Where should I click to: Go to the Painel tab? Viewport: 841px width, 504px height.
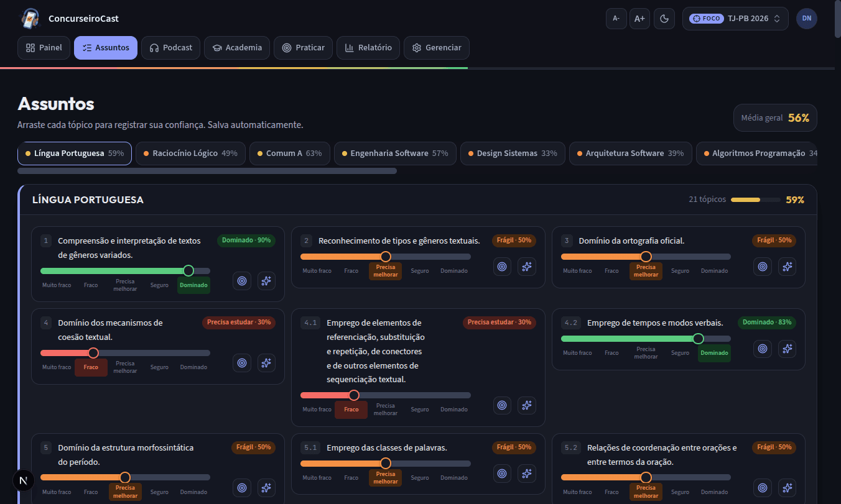[44, 48]
